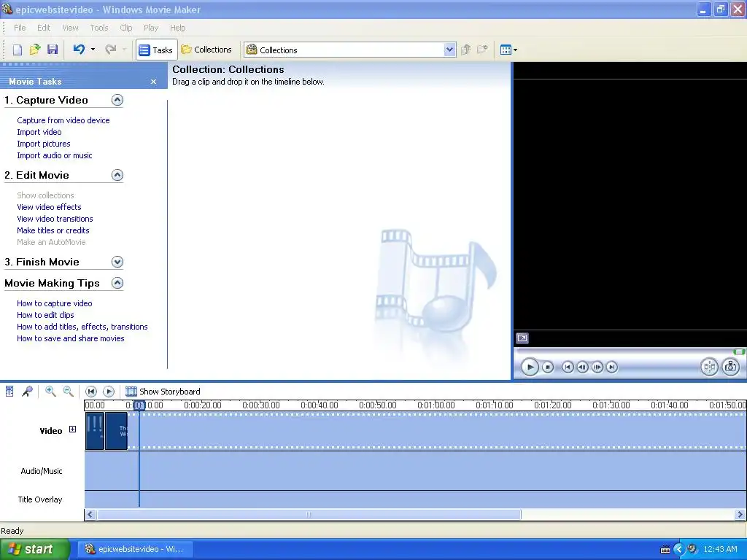Collapse the Movie Making Tips section

pos(117,284)
